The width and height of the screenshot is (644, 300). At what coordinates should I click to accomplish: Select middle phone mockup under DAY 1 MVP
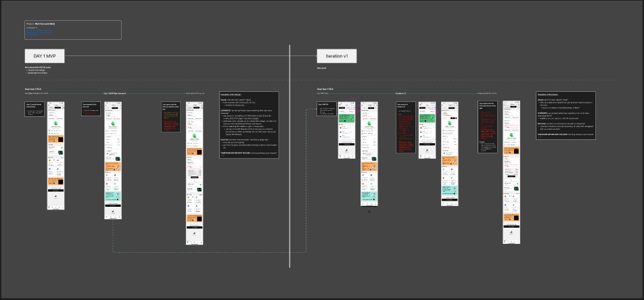pos(113,160)
